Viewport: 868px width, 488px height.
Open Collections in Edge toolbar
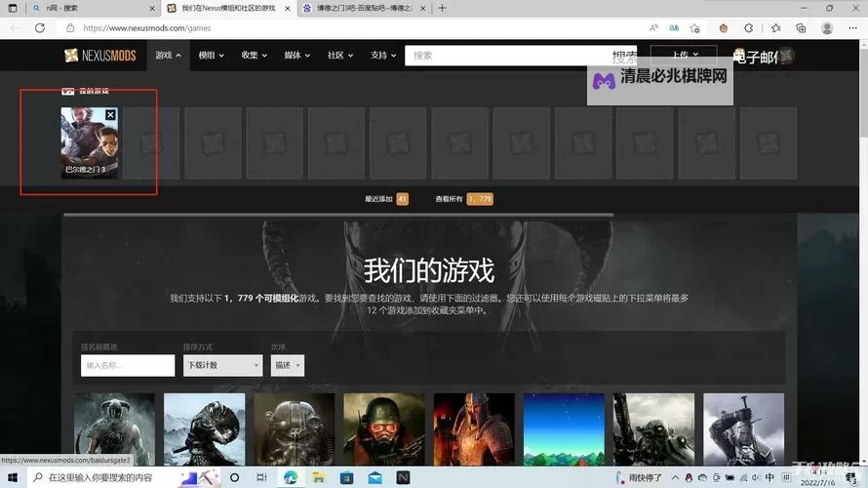point(801,27)
